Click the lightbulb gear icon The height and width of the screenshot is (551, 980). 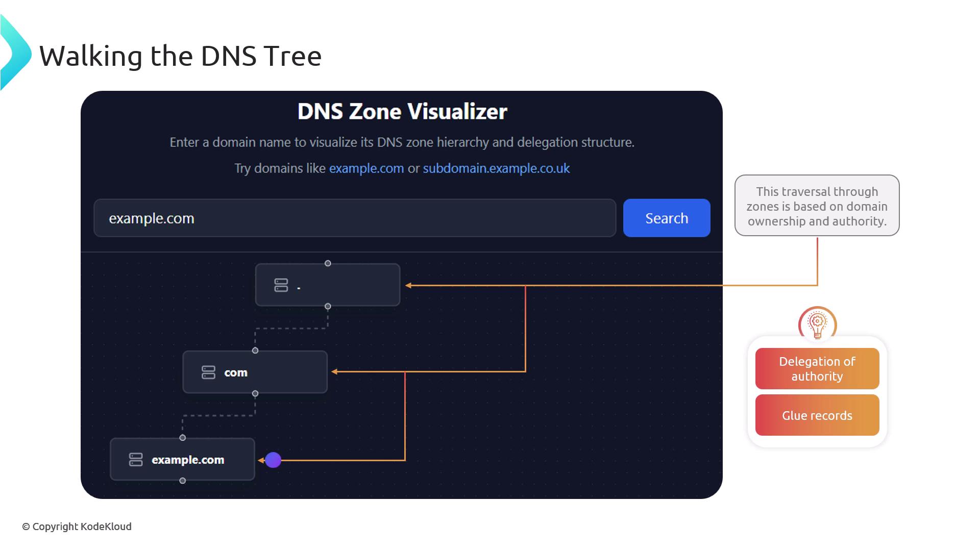coord(817,324)
